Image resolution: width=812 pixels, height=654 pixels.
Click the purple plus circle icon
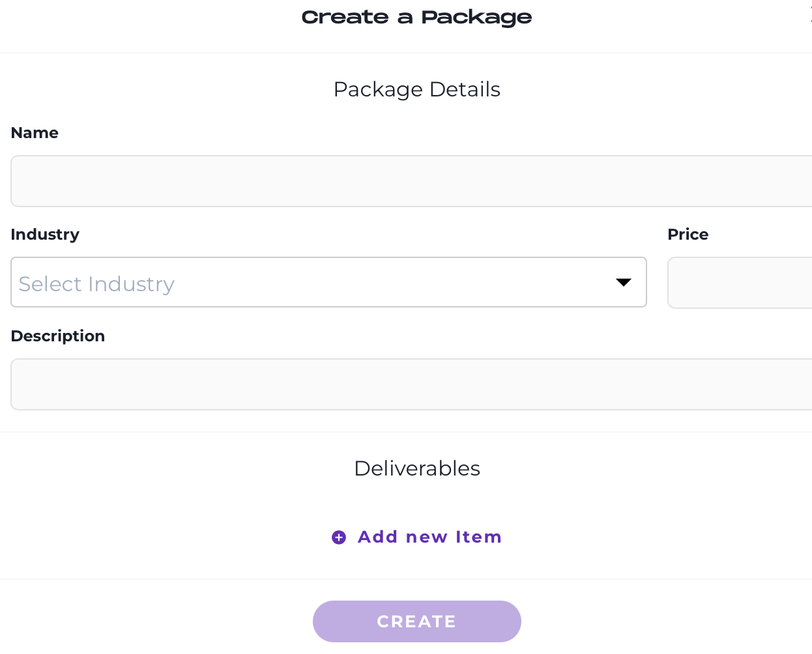(339, 537)
